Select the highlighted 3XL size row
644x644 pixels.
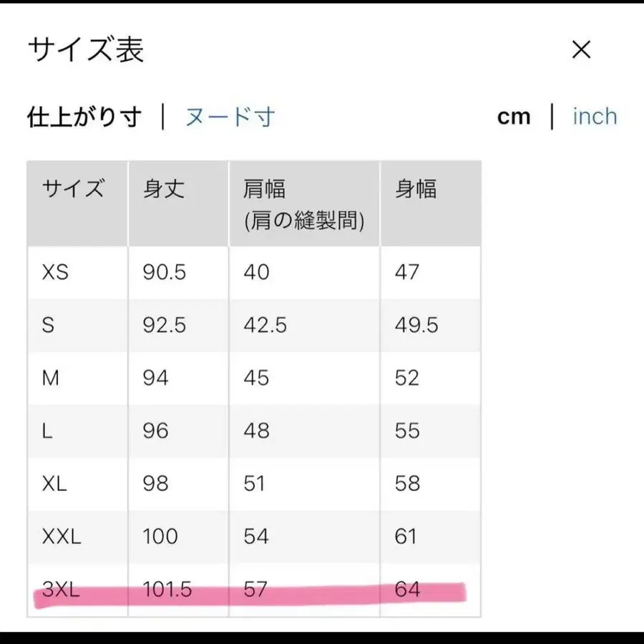(x=59, y=590)
